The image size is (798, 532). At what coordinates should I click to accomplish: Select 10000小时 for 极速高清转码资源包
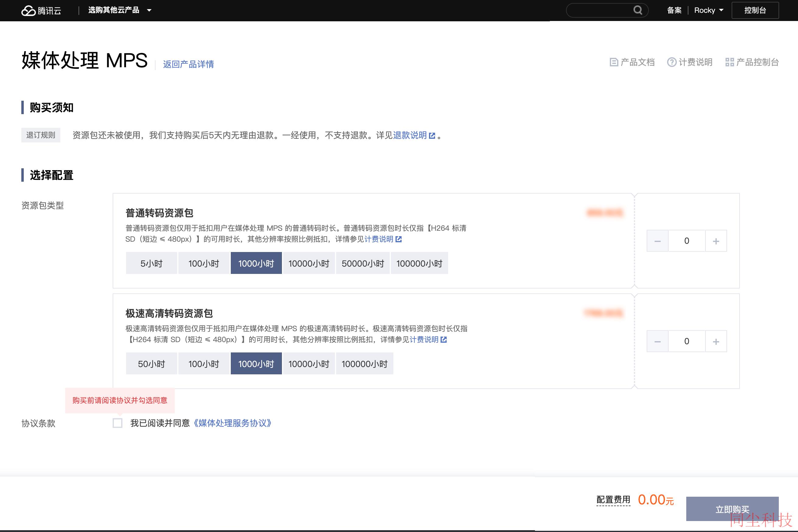click(x=309, y=363)
